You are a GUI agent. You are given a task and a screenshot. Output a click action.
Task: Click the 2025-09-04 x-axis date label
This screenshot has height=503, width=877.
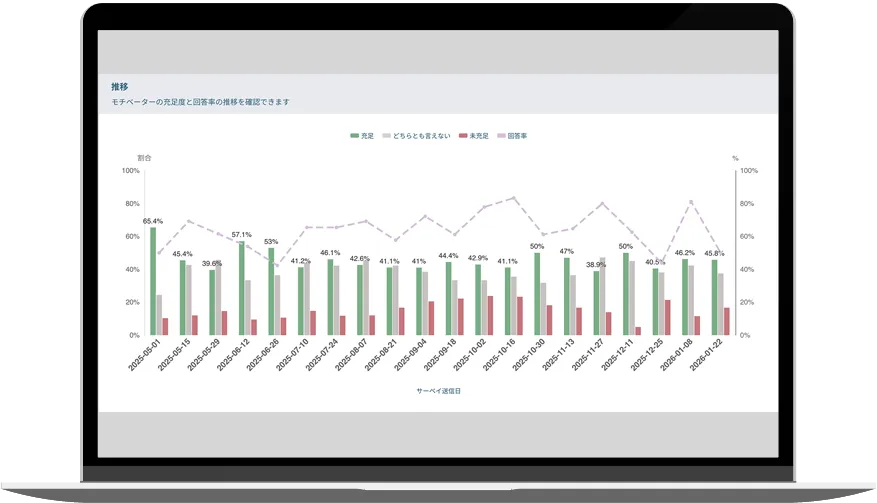(x=405, y=357)
